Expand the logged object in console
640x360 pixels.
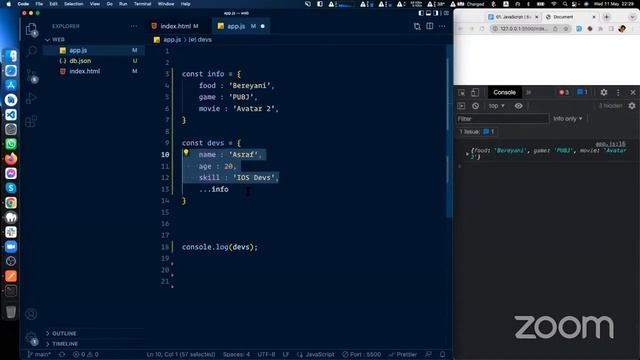click(x=467, y=154)
